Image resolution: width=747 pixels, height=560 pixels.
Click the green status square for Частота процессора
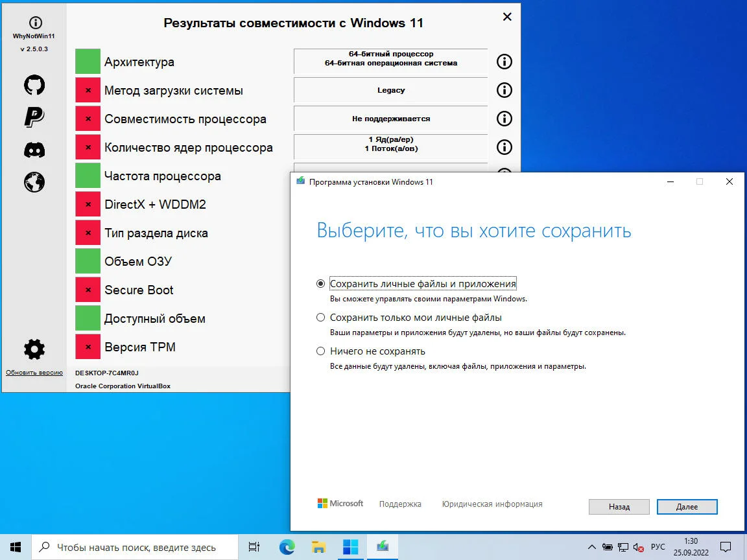click(x=88, y=176)
